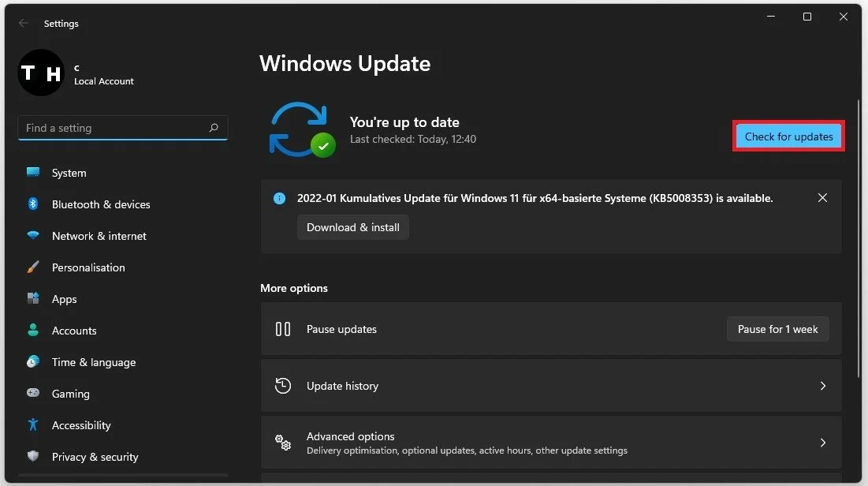Click the Delivery optimisation description text
868x486 pixels.
pos(467,450)
